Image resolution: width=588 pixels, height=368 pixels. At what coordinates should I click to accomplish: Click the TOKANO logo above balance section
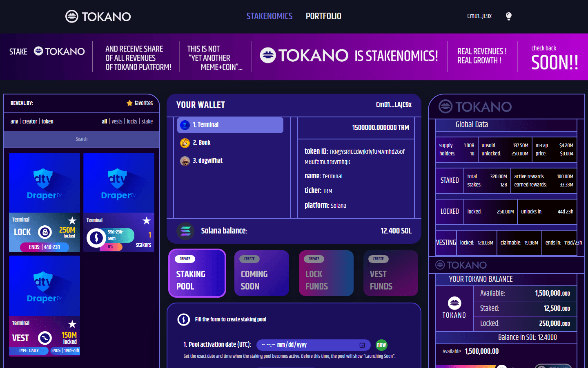click(x=461, y=265)
